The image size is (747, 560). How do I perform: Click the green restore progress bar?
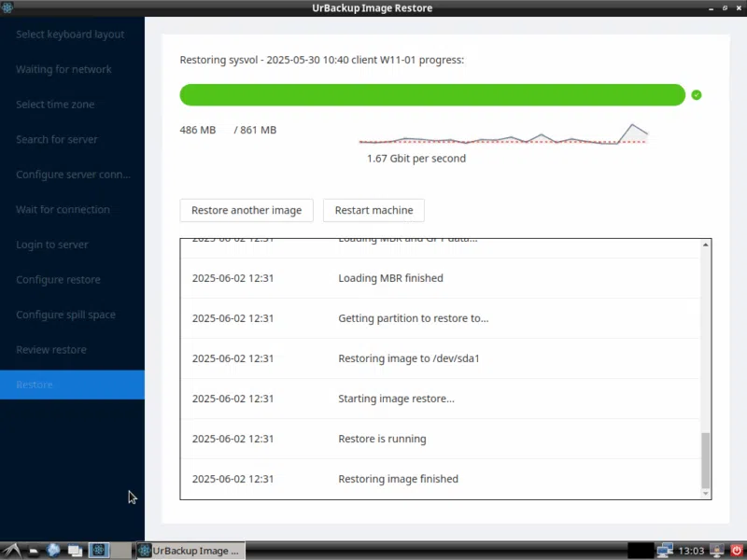[x=432, y=95]
